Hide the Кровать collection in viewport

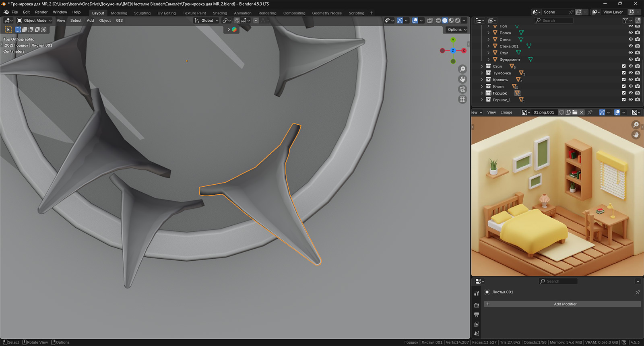coord(631,80)
